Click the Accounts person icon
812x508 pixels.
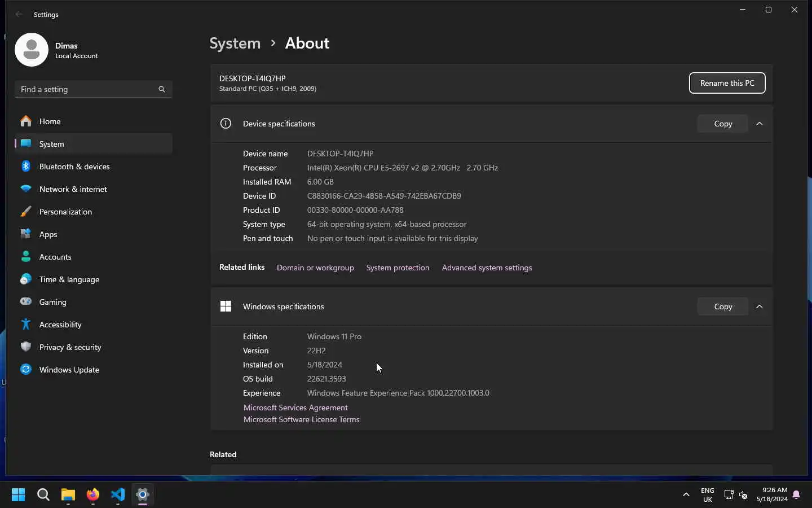26,256
